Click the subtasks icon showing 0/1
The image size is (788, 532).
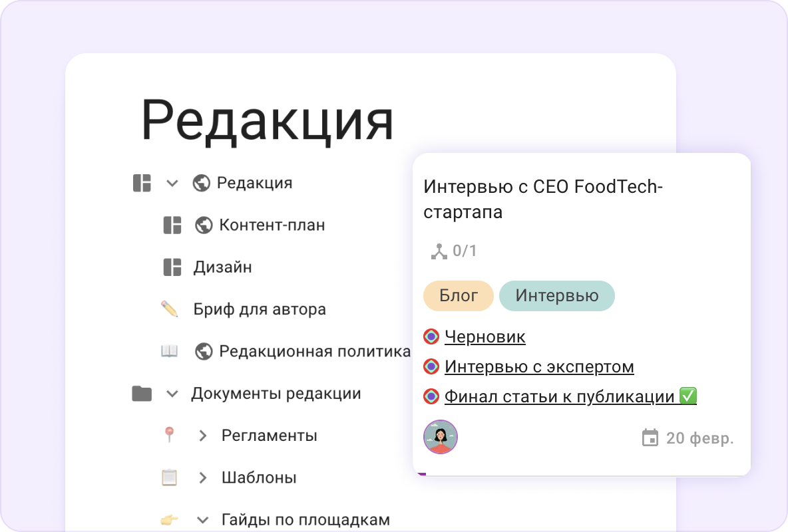tap(439, 251)
